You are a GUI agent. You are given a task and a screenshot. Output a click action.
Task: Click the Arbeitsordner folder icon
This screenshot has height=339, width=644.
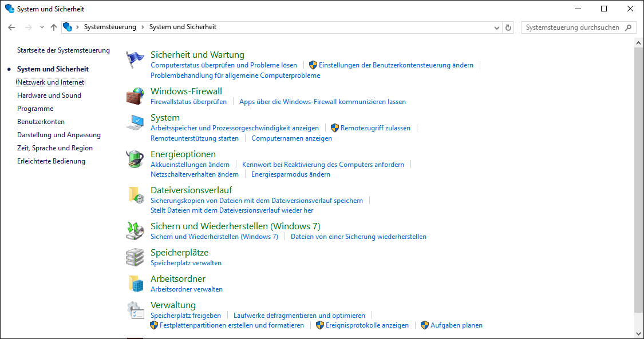point(135,284)
